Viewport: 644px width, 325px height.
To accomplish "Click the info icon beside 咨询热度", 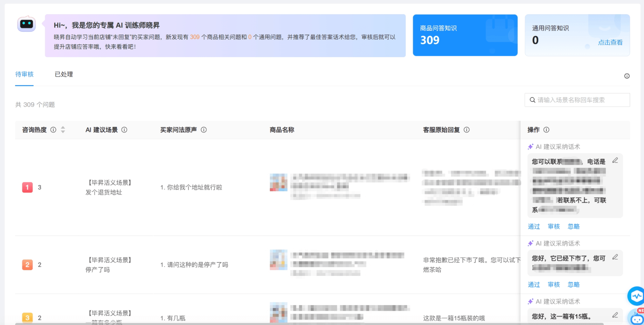I will click(53, 130).
